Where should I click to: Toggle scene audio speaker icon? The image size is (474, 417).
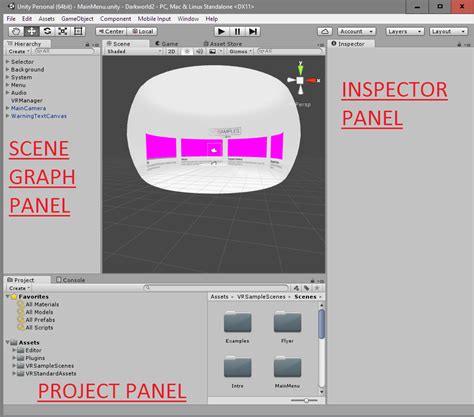199,51
